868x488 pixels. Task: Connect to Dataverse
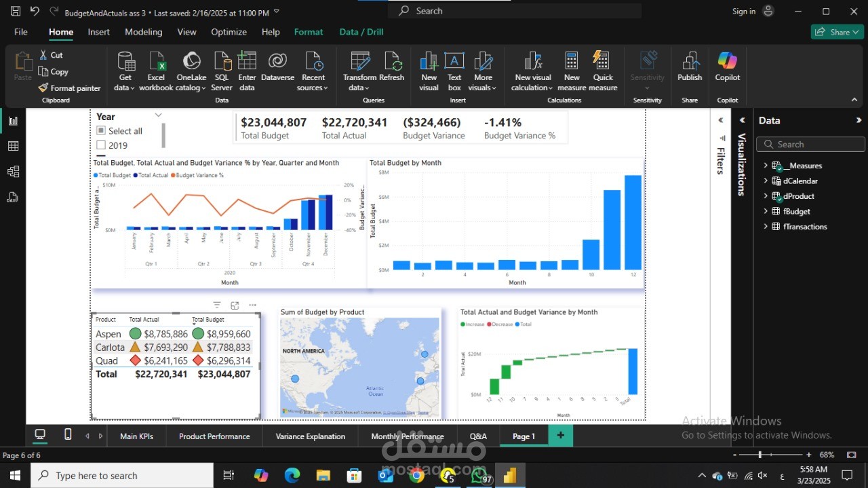(x=277, y=67)
